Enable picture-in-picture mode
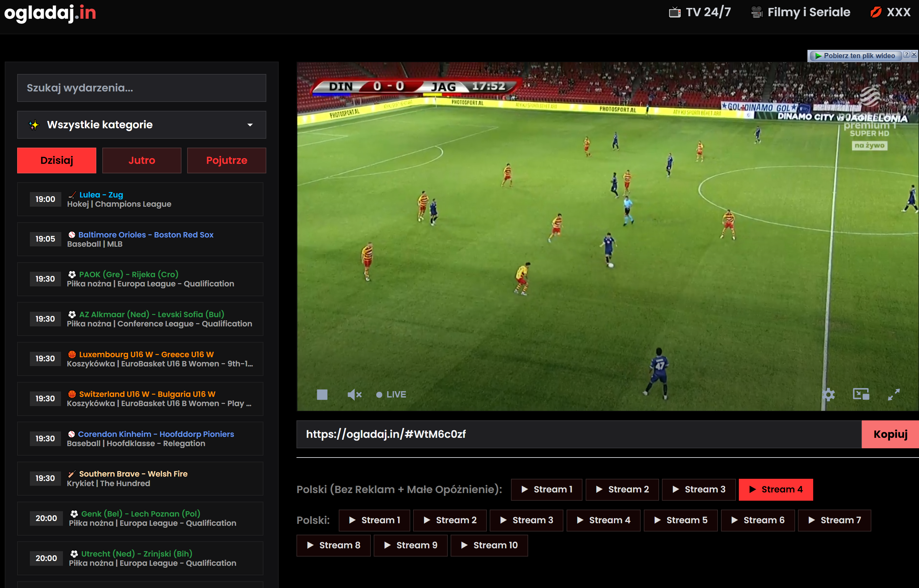This screenshot has height=588, width=919. click(861, 394)
